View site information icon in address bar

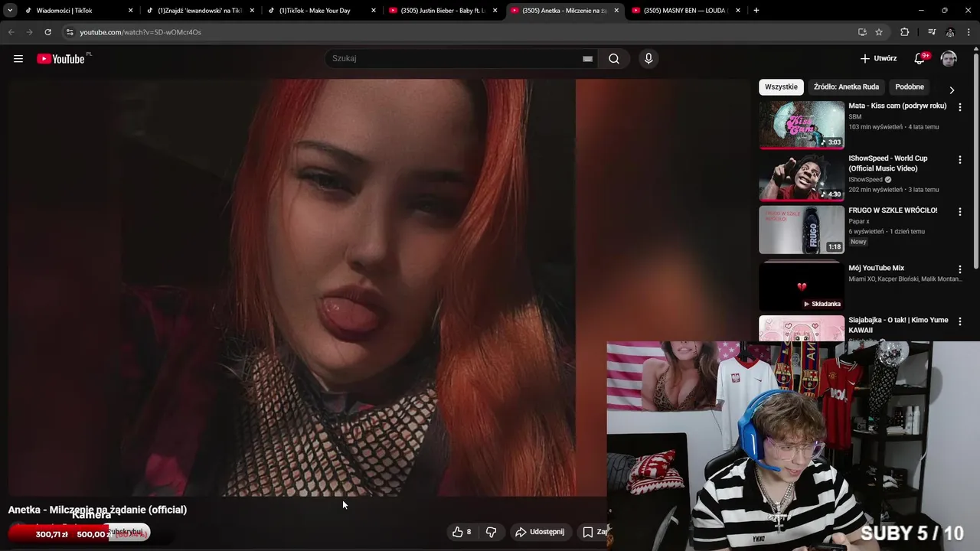[x=69, y=32]
